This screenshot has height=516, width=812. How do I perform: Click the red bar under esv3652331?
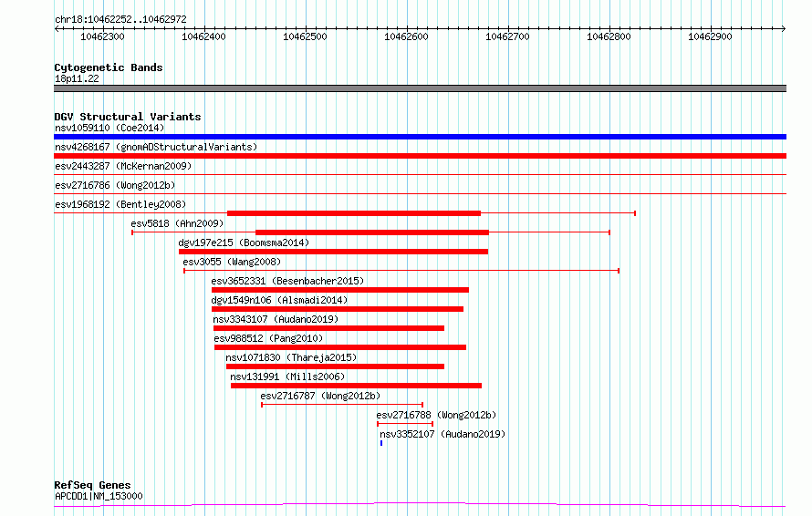[x=340, y=290]
